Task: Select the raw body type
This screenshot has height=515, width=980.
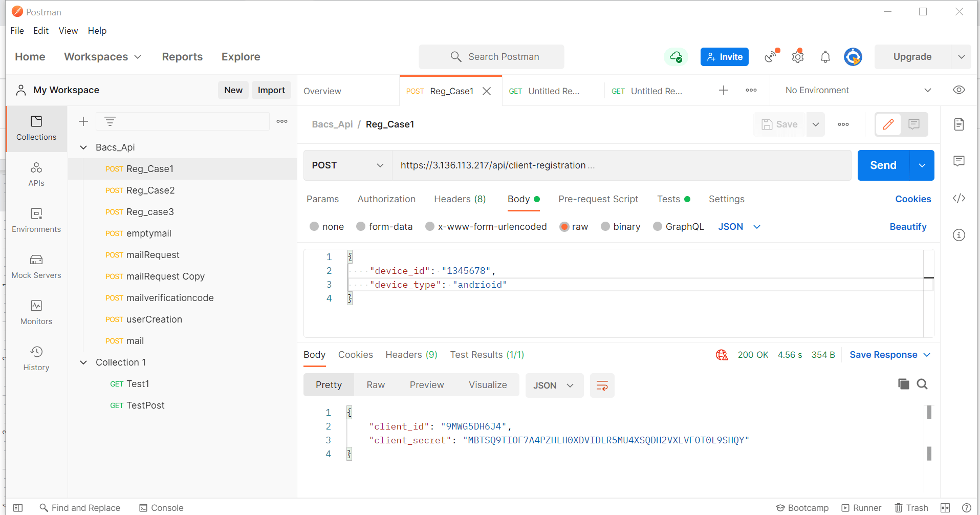Action: (564, 226)
